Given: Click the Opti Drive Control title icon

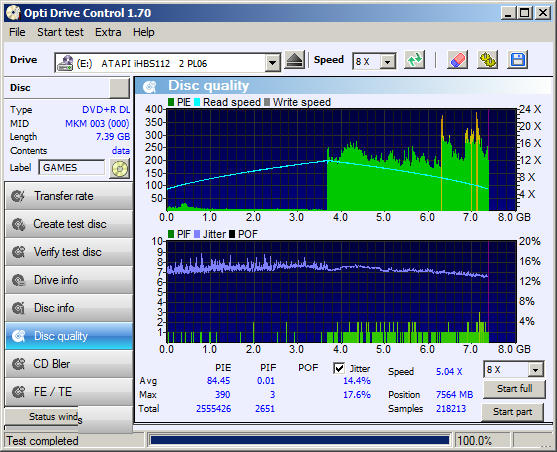Looking at the screenshot, I should (13, 13).
